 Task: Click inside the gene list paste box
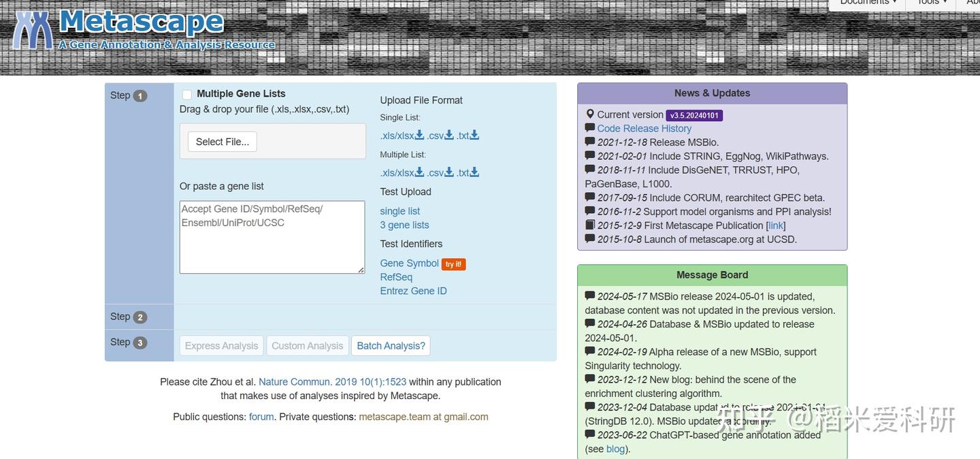click(272, 236)
